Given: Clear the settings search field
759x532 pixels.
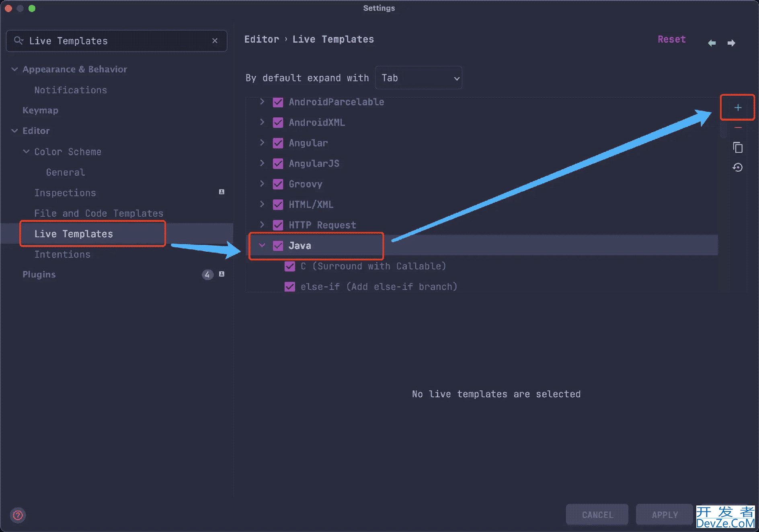Looking at the screenshot, I should [215, 41].
